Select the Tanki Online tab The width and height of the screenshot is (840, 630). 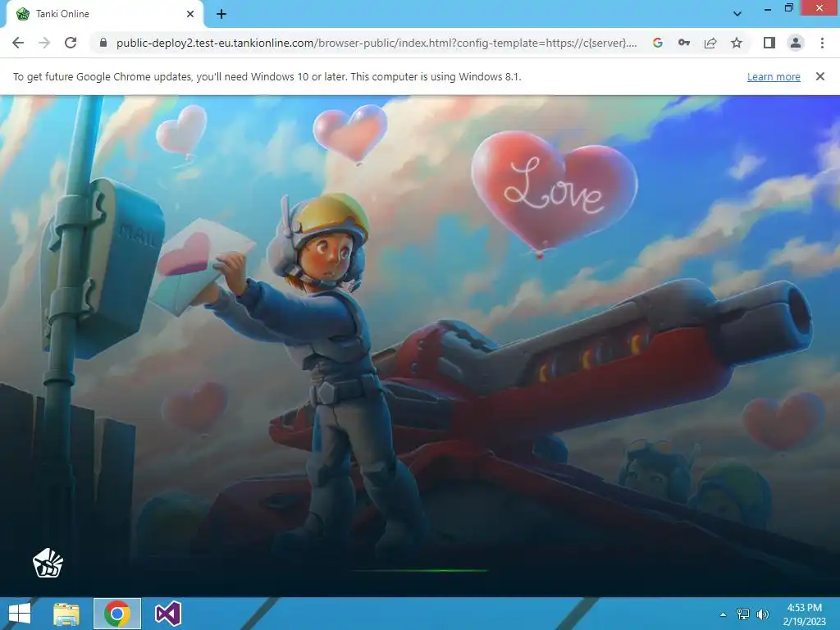(x=105, y=14)
